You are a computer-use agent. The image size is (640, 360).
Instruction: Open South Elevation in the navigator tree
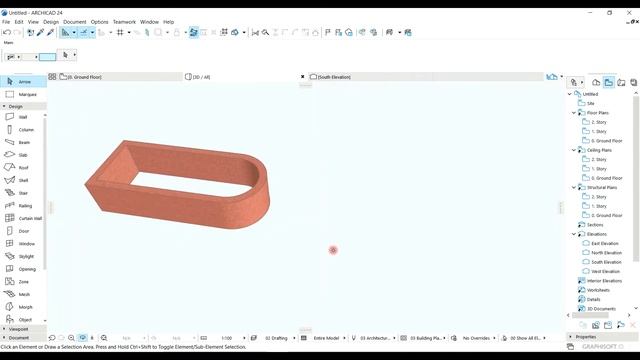pos(606,262)
